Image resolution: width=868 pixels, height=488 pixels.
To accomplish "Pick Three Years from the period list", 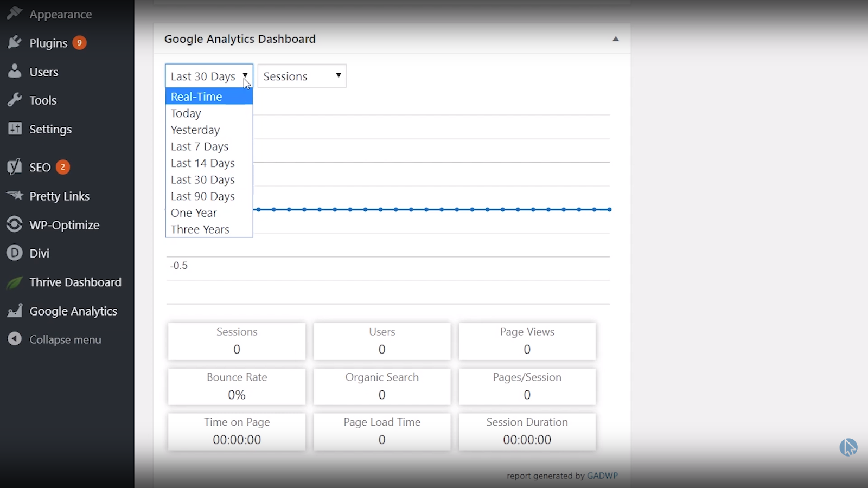I will (x=209, y=229).
